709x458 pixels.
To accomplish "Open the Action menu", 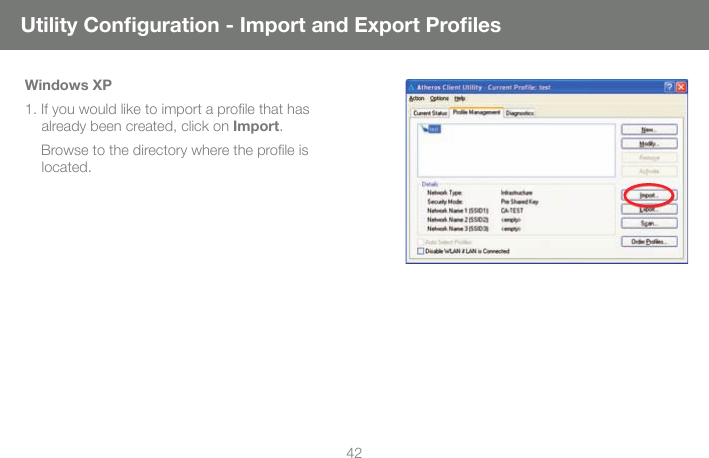I will (x=416, y=99).
